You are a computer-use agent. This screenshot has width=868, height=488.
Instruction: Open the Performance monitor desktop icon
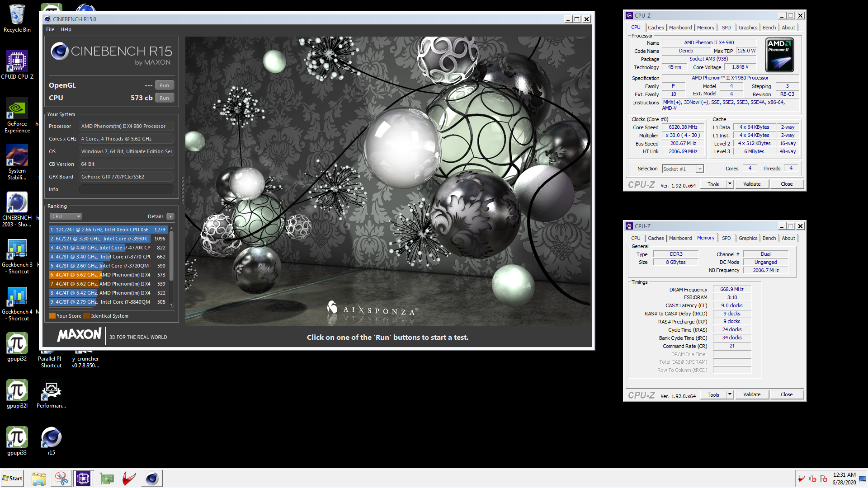51,394
